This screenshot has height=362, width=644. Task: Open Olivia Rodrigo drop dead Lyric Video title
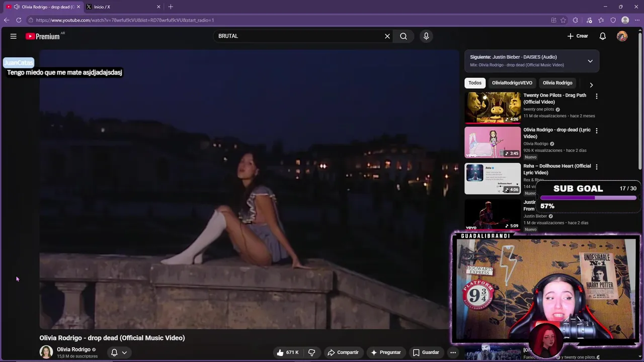[x=557, y=133]
